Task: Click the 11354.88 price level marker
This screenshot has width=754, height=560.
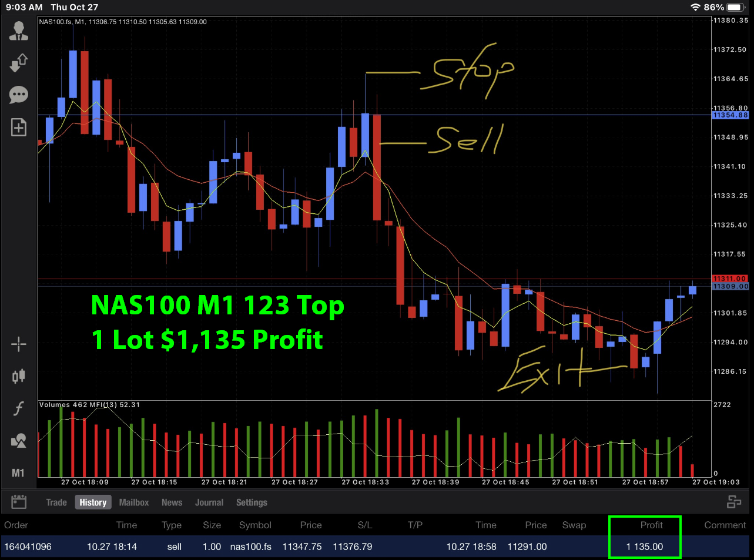Action: coord(730,115)
